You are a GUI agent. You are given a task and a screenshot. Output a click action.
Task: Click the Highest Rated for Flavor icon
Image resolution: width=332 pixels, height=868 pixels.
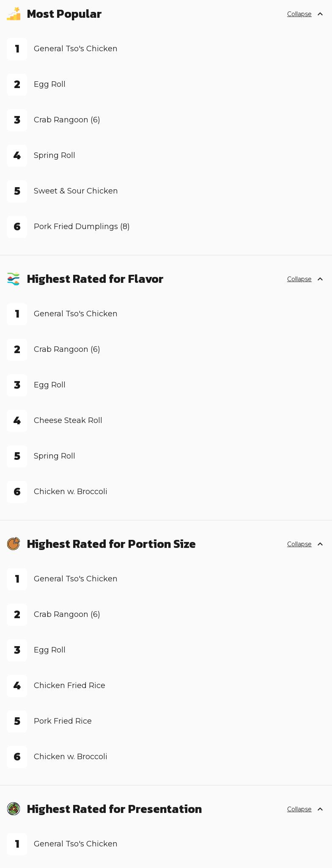[14, 279]
